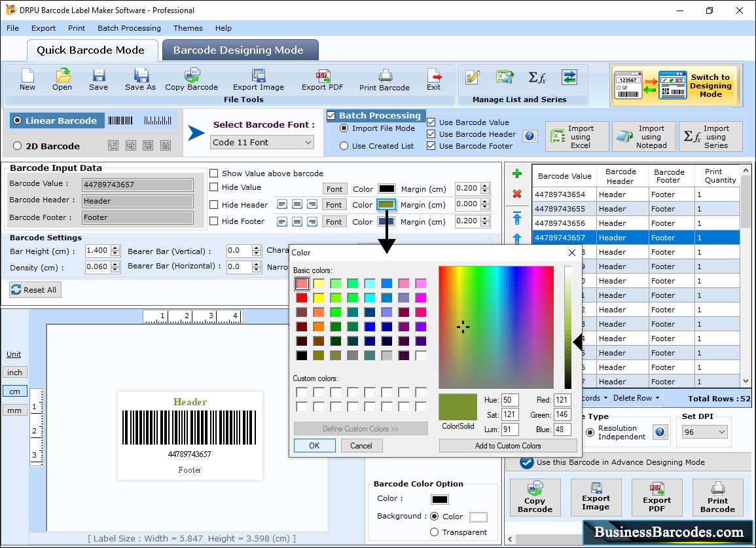Image resolution: width=756 pixels, height=548 pixels.
Task: Adjust the Density spinner
Action: (x=115, y=267)
